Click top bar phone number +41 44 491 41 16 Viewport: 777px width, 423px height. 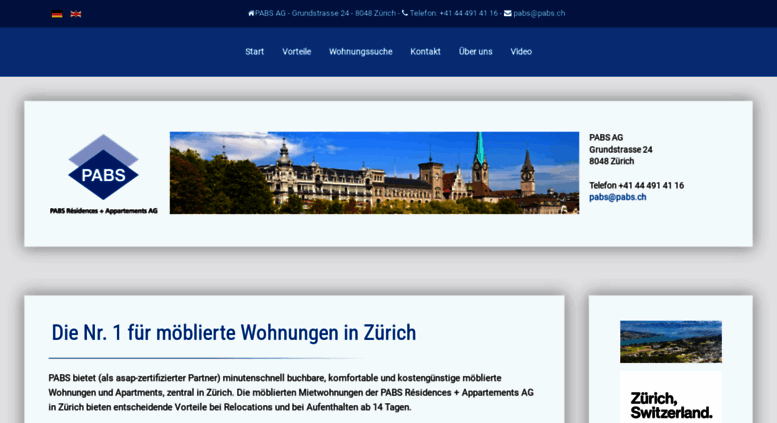click(468, 13)
